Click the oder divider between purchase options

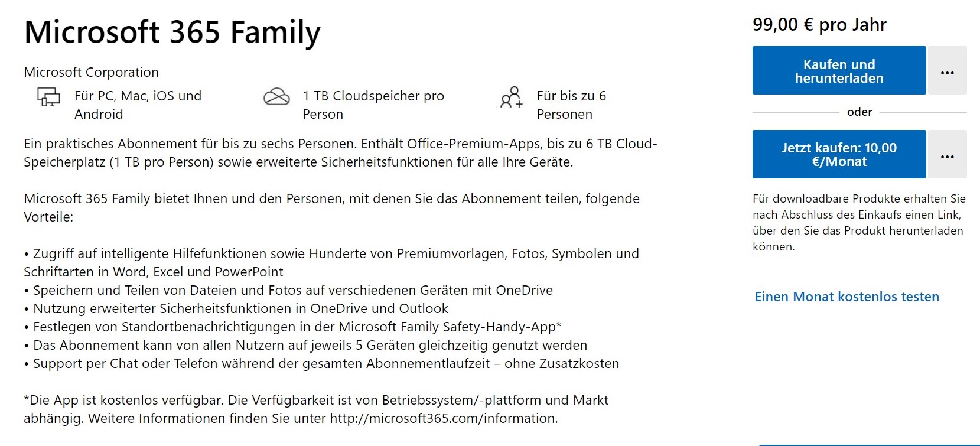pyautogui.click(x=859, y=112)
